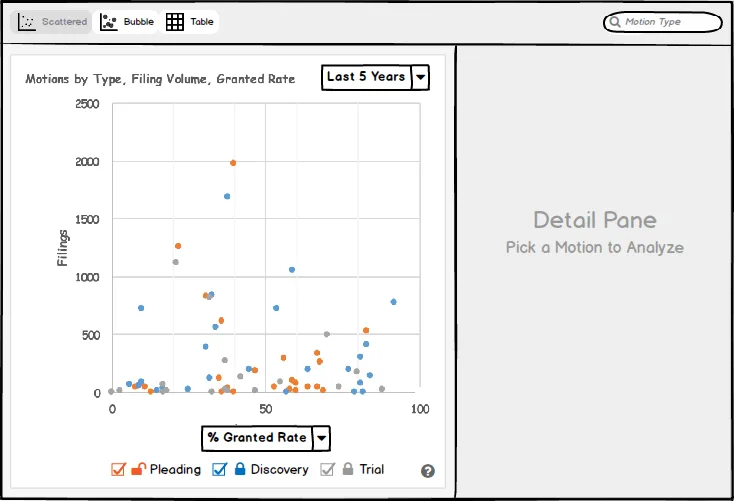Click the Discovery legend label
Image resolution: width=734 pixels, height=501 pixels.
click(x=279, y=469)
